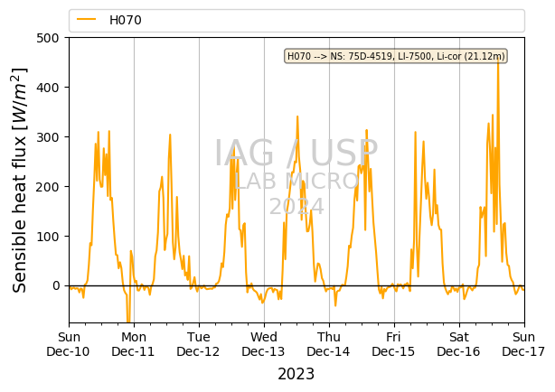Click the sensor annotation box reading 'H070 --> NS: 75D-4519'
Screen dimensions: 555x392
click(396, 56)
